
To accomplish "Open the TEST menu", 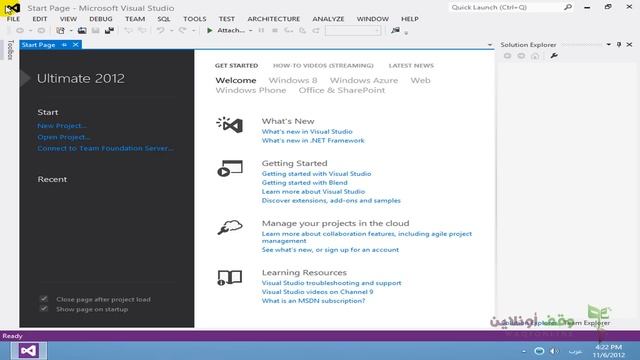I will point(227,19).
